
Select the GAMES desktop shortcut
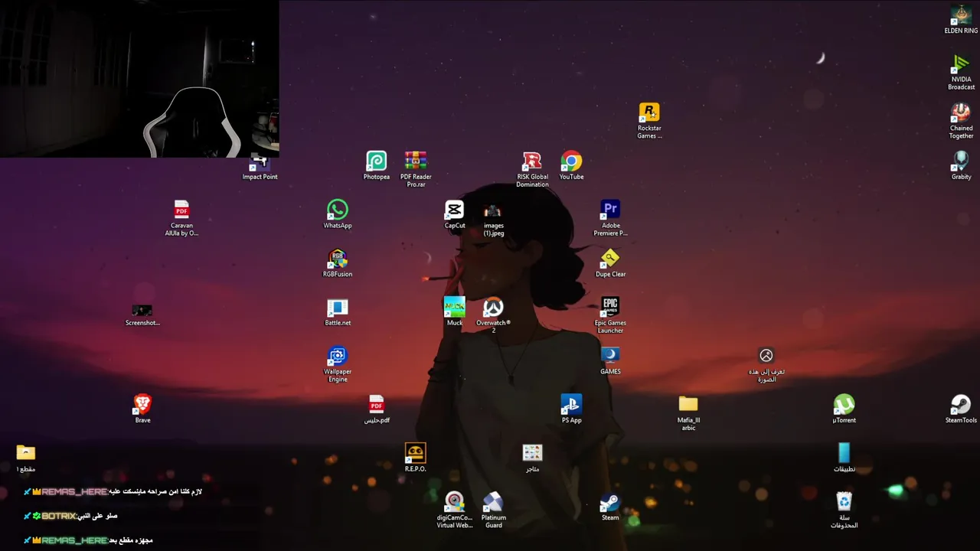click(610, 360)
